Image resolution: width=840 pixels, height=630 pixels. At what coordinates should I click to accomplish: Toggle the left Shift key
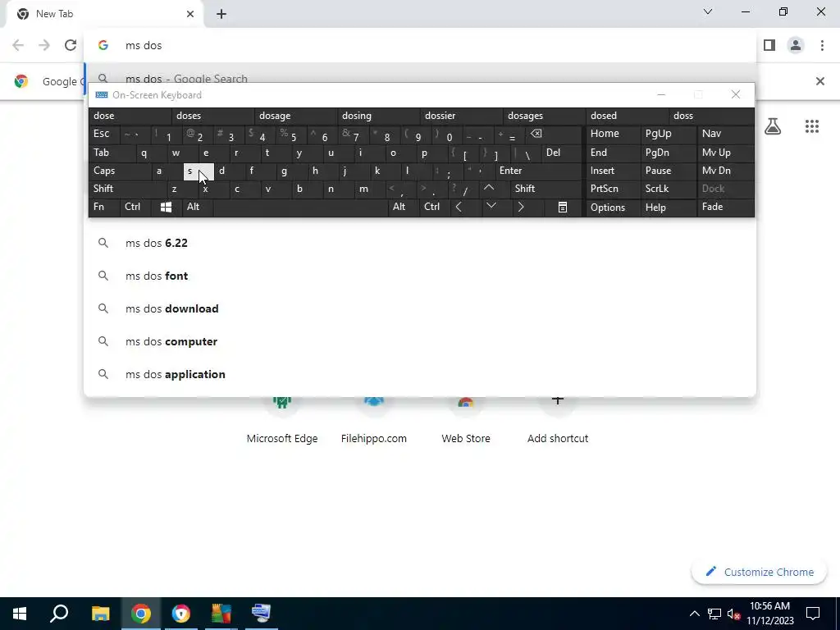point(127,189)
